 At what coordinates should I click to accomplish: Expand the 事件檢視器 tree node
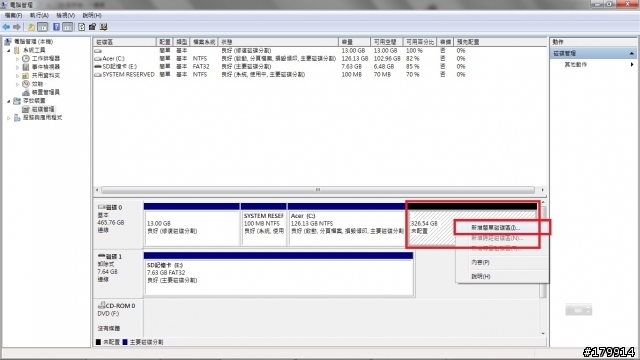tap(18, 67)
